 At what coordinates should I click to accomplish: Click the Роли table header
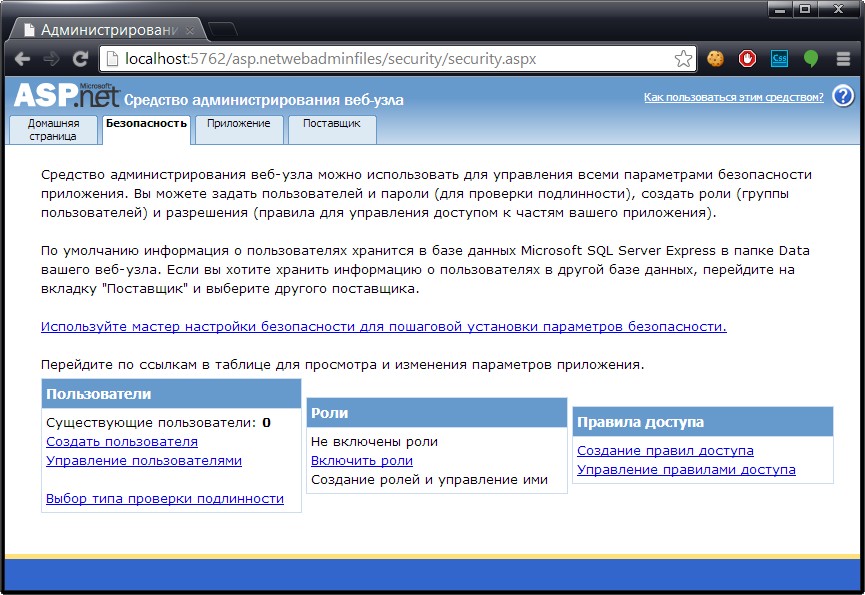click(x=437, y=412)
